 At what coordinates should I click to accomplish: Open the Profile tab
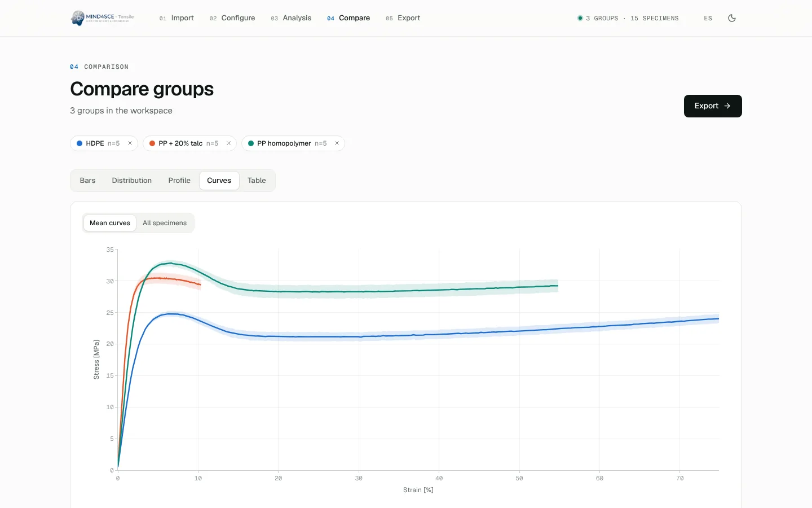coord(179,181)
